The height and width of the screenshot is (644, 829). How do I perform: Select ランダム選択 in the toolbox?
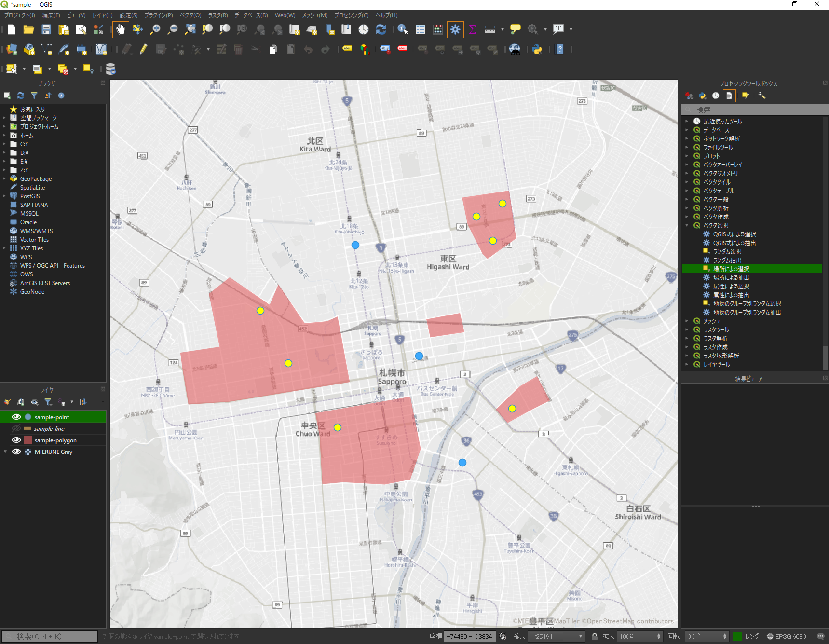click(727, 251)
